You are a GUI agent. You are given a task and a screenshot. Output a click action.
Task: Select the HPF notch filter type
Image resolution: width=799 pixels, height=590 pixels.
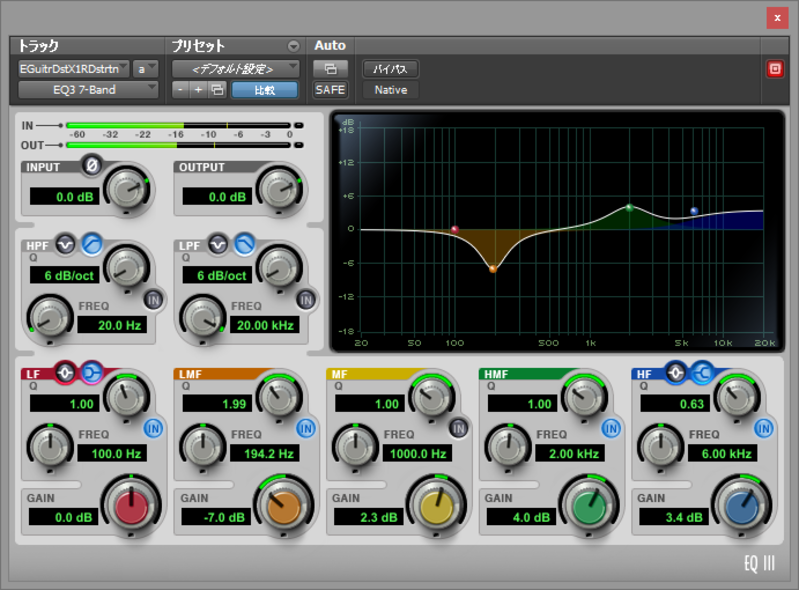click(x=66, y=243)
